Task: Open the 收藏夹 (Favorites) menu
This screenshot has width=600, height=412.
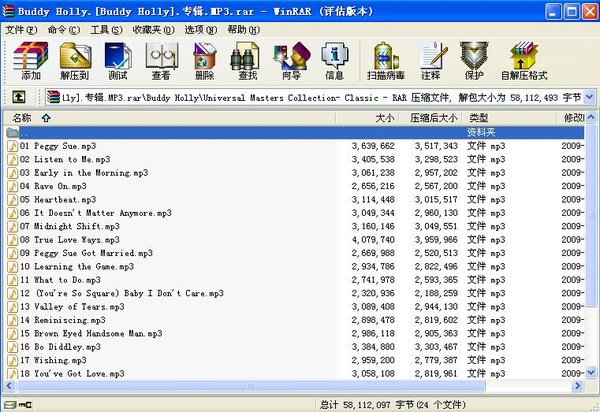Action: (153, 30)
